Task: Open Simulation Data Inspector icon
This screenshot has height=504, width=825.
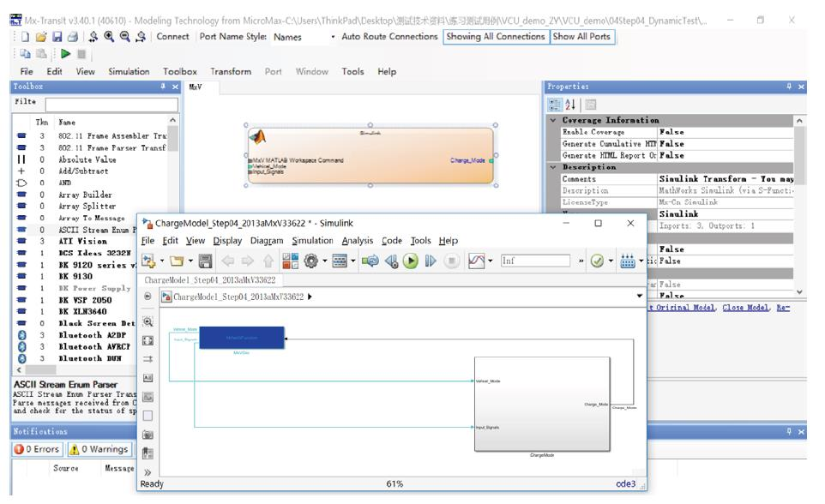Action: click(x=476, y=261)
